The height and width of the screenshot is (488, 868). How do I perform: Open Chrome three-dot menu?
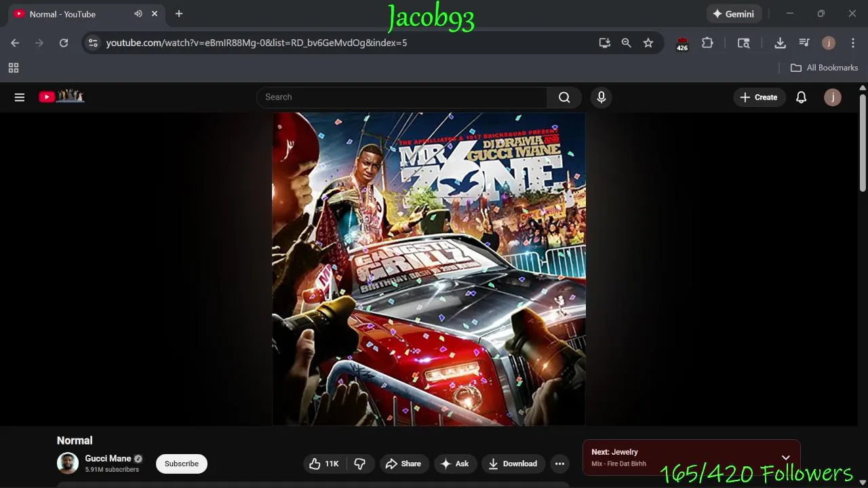[x=853, y=43]
